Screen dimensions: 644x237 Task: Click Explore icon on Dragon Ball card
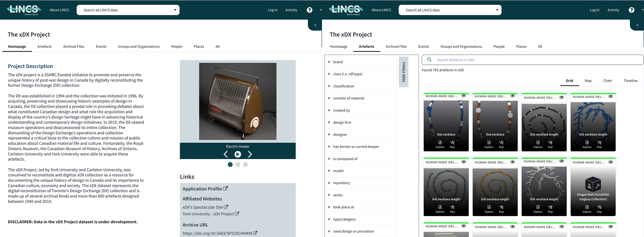point(587,209)
